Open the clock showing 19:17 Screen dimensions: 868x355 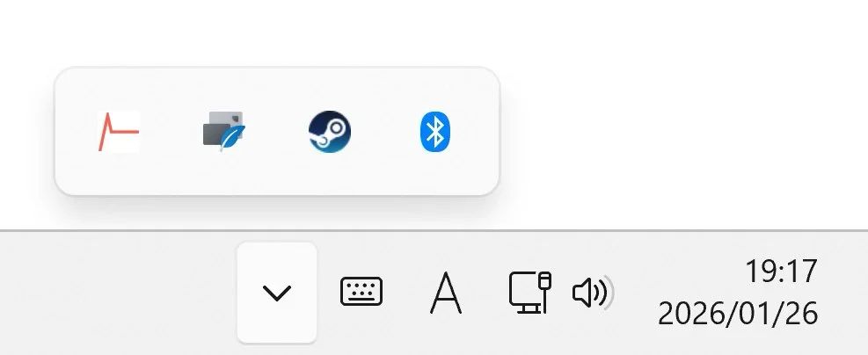[781, 271]
